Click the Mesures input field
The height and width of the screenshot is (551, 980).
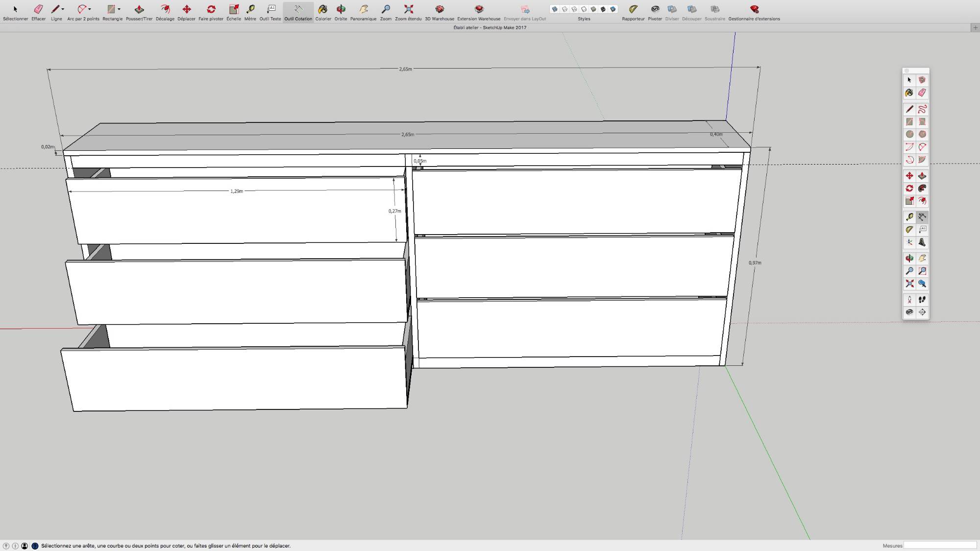click(x=941, y=545)
